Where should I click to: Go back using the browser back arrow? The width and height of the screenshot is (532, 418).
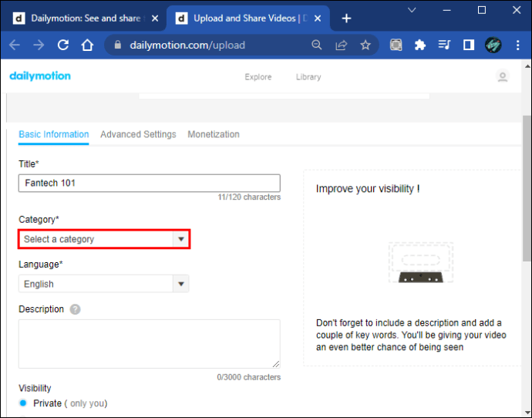tap(15, 45)
